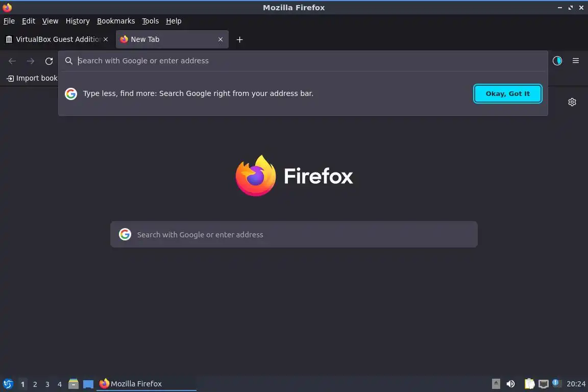Open the History menu
The image size is (588, 392).
click(78, 21)
